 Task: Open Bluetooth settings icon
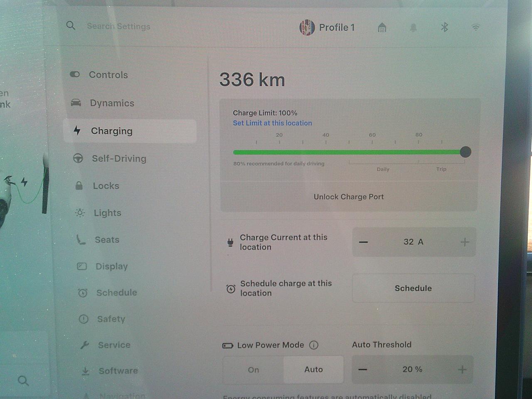tap(444, 27)
